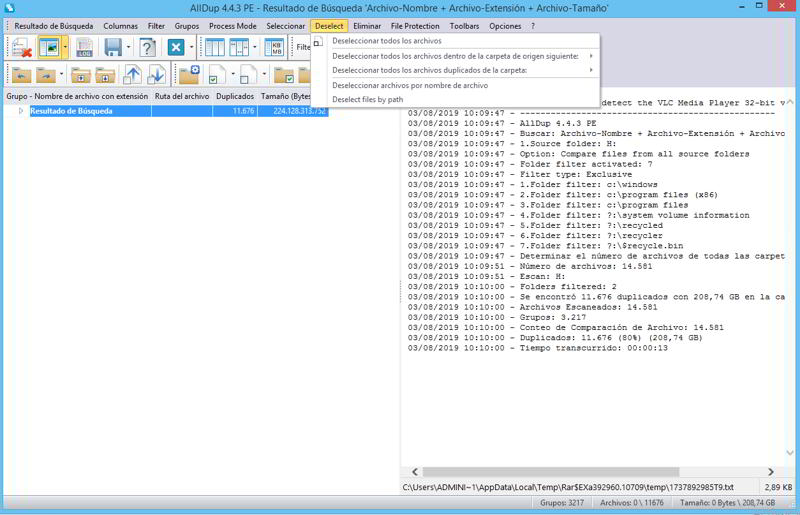Click the blue up-arrow toolbar icon
This screenshot has width=800, height=515.
132,75
